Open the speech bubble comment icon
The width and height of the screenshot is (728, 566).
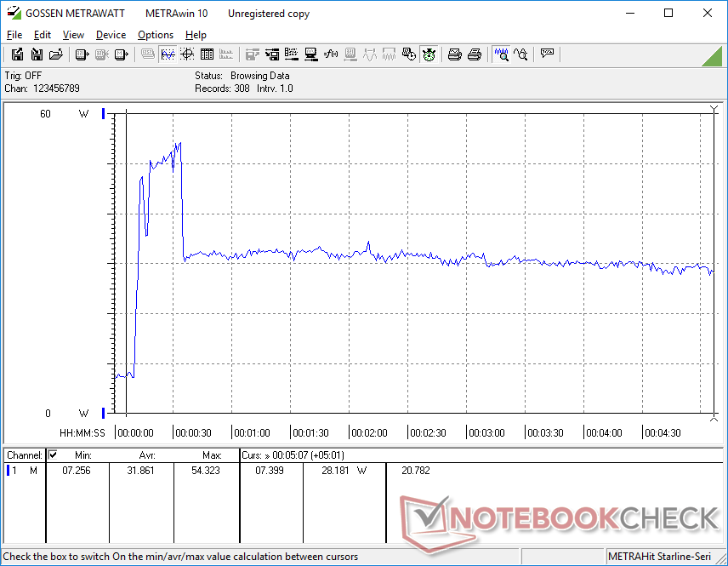(547, 54)
